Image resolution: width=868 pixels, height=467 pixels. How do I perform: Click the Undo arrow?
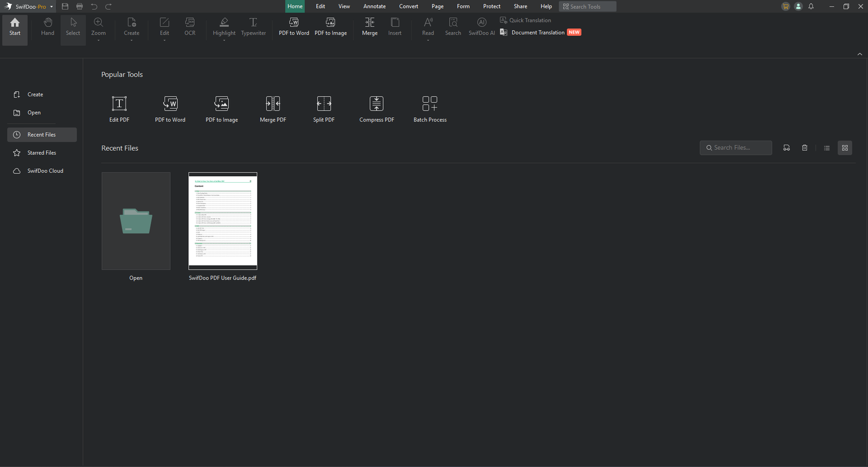pyautogui.click(x=94, y=7)
